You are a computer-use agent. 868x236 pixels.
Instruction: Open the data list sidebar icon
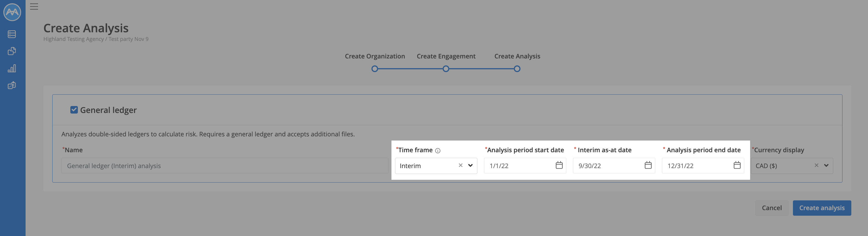coord(12,34)
